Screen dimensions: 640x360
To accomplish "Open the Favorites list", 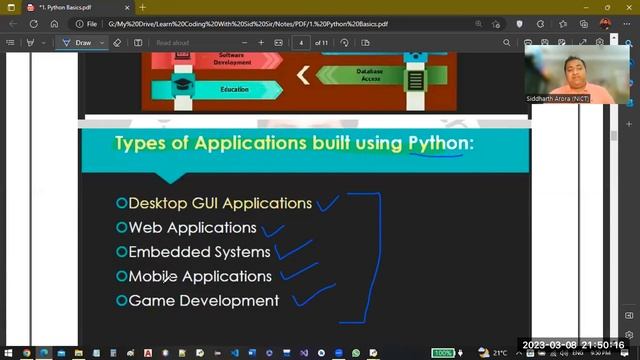I will (563, 24).
